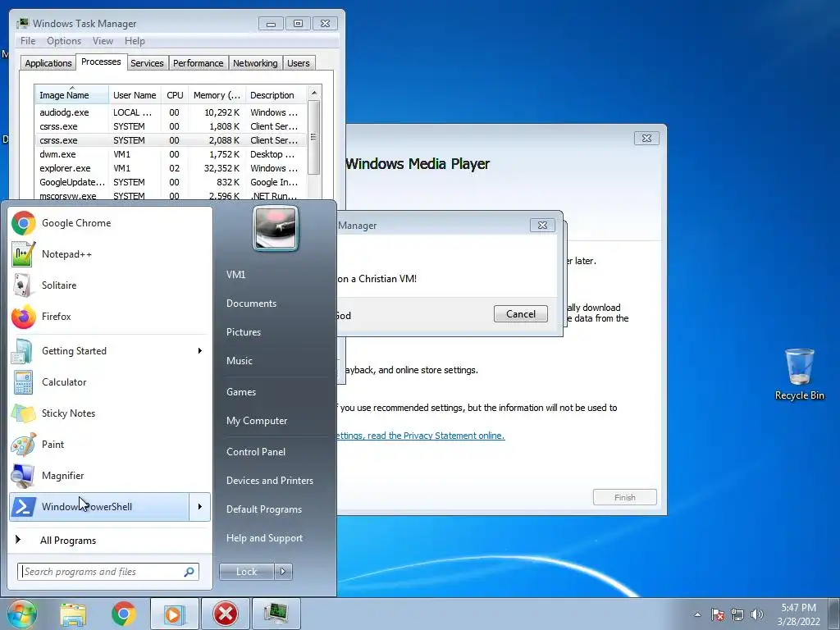
Task: Switch to Task Manager taskbar button
Action: pyautogui.click(x=276, y=614)
